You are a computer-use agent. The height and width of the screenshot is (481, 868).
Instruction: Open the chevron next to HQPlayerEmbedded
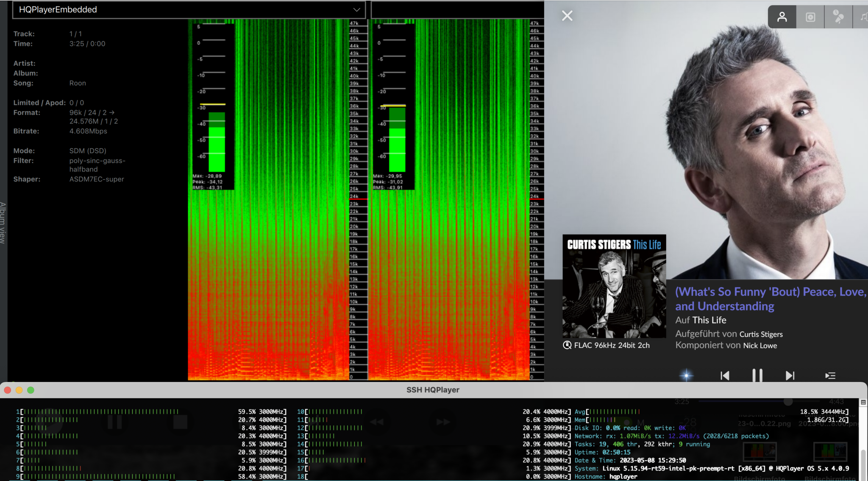coord(357,10)
